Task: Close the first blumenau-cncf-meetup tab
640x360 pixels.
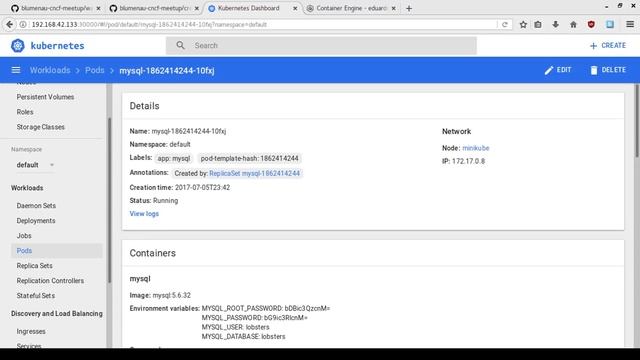Action: pos(98,8)
